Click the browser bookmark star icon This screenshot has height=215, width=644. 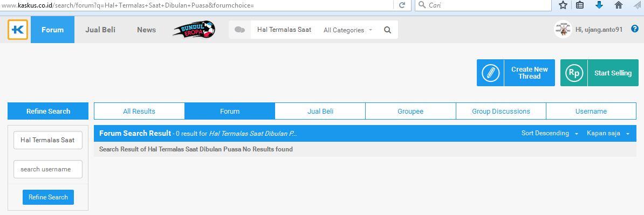click(563, 5)
